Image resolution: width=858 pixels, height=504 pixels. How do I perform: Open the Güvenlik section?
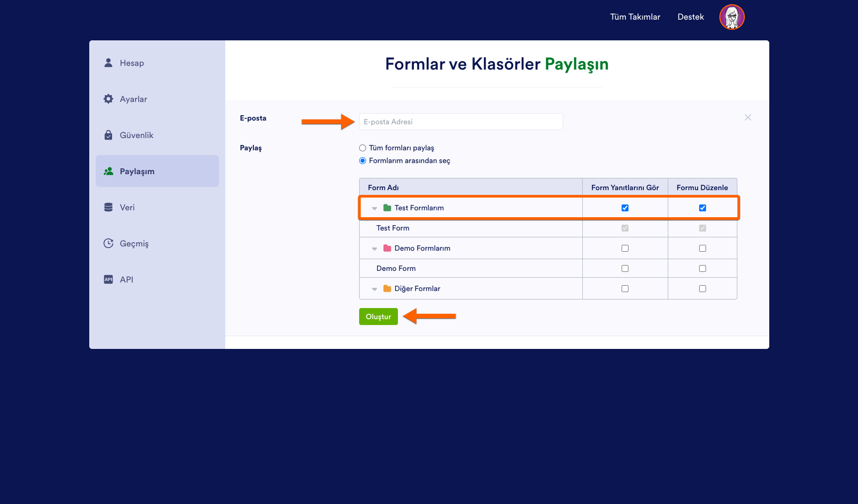pos(157,135)
